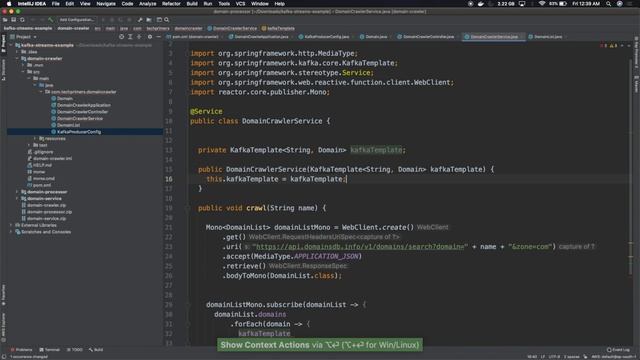The height and width of the screenshot is (360, 640).
Task: Select KafkaProducerConfig in project tree
Action: (79, 132)
